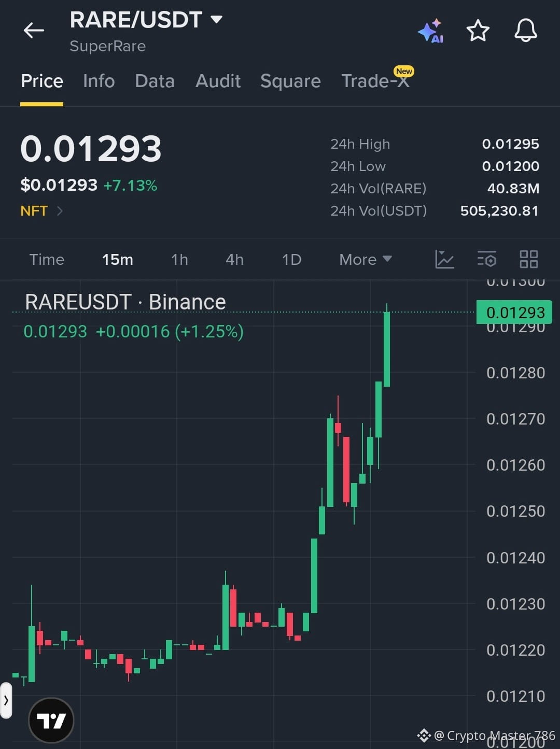The image size is (560, 749).
Task: Add pair to favorites with star icon
Action: coord(478,31)
